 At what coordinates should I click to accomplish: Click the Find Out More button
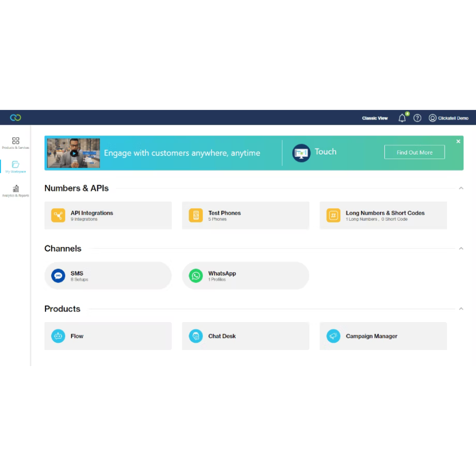(x=414, y=152)
